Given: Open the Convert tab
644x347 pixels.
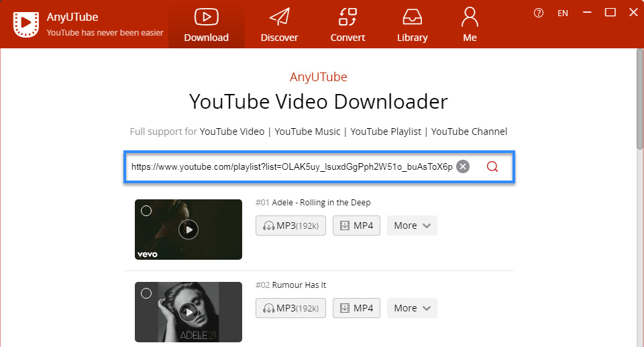Looking at the screenshot, I should pyautogui.click(x=347, y=24).
